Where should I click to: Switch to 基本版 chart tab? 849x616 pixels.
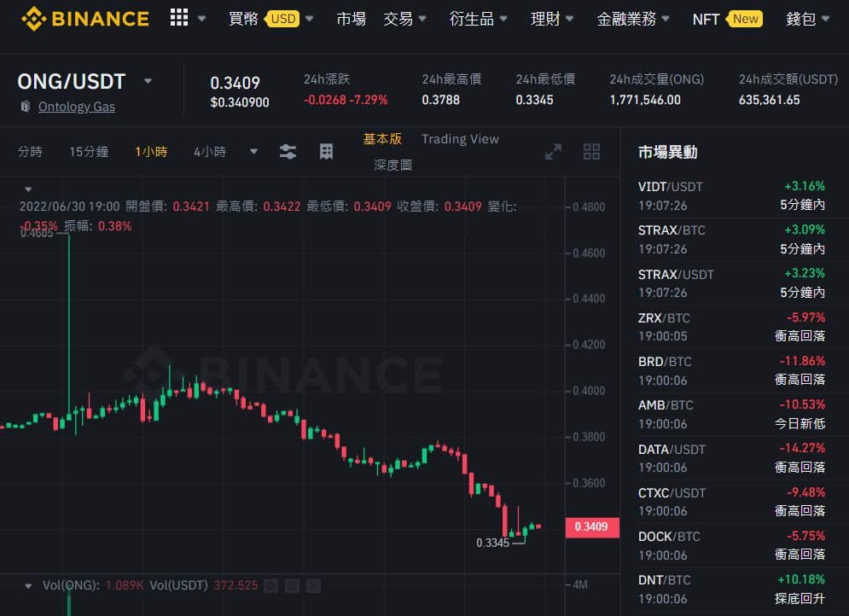[x=382, y=139]
